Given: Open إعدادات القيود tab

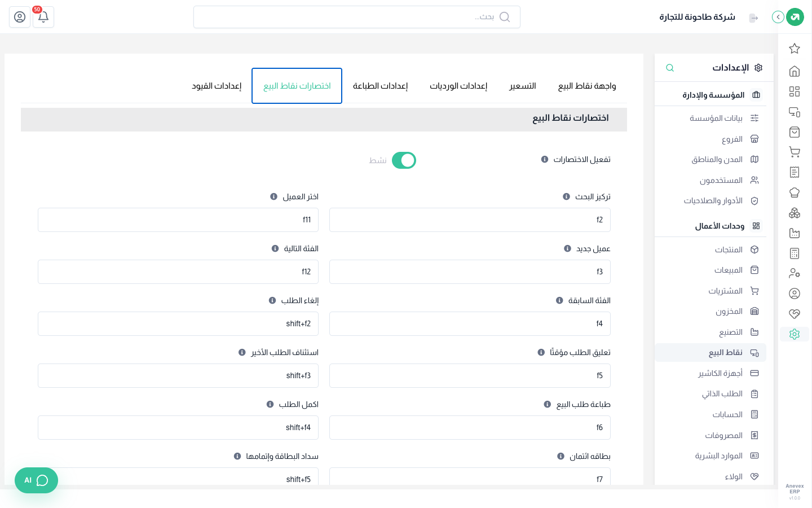Looking at the screenshot, I should [x=217, y=86].
